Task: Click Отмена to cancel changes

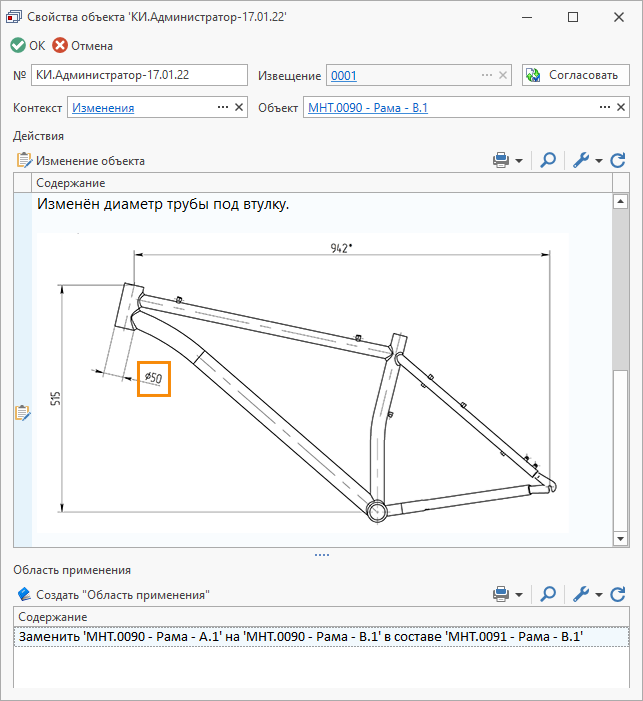Action: pyautogui.click(x=82, y=46)
